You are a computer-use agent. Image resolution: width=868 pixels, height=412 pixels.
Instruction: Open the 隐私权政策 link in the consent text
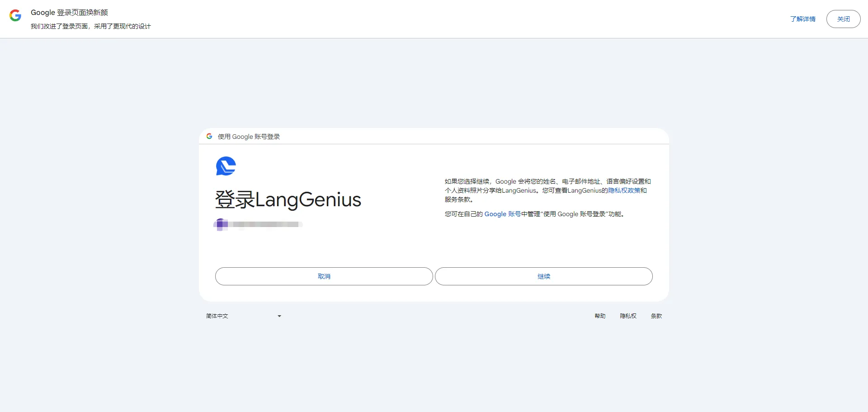point(624,190)
